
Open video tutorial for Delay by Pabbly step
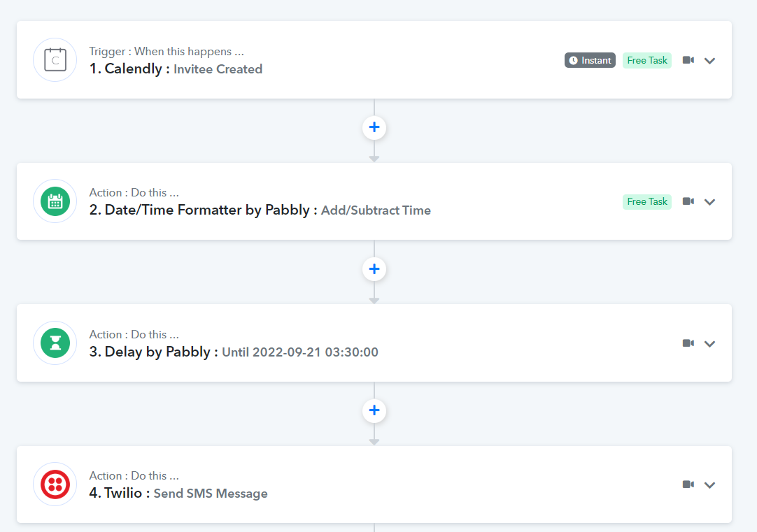(688, 343)
